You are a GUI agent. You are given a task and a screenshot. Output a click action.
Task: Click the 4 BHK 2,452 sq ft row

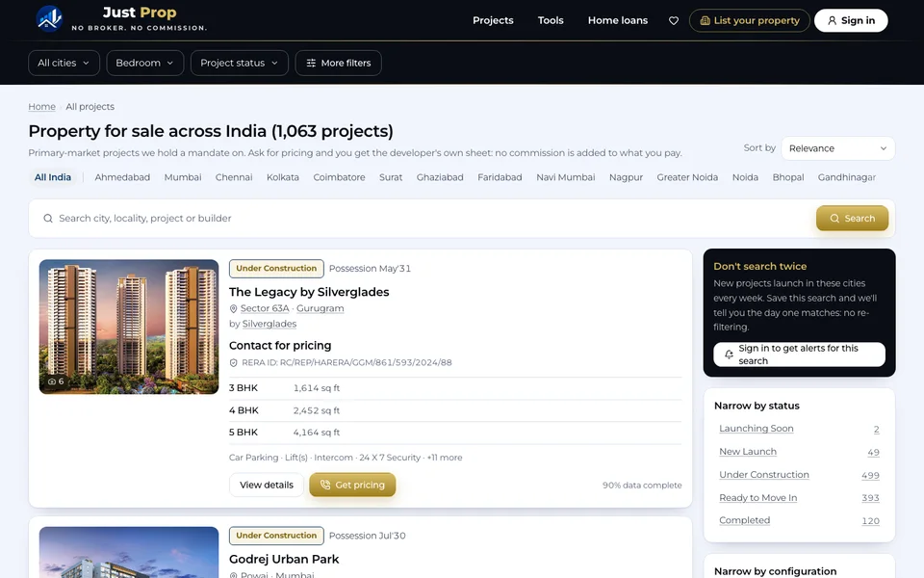point(455,410)
